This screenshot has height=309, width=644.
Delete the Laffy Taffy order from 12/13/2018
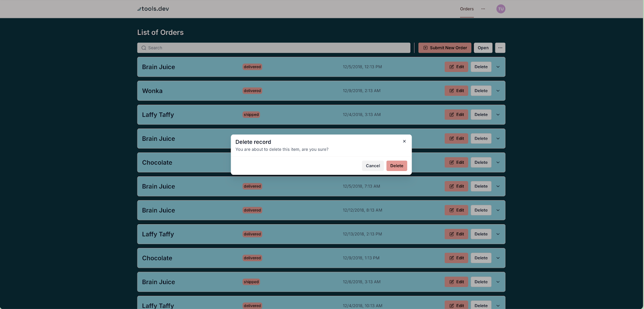click(481, 234)
